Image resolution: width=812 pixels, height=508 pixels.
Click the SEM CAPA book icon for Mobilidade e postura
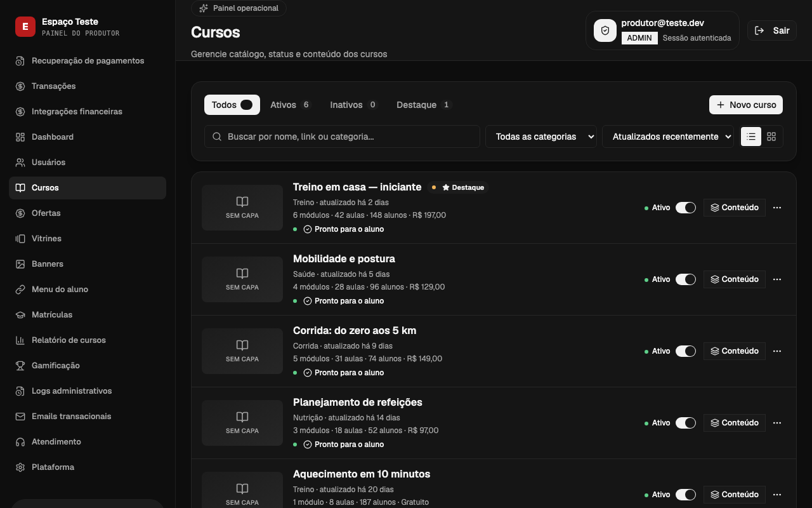[242, 274]
